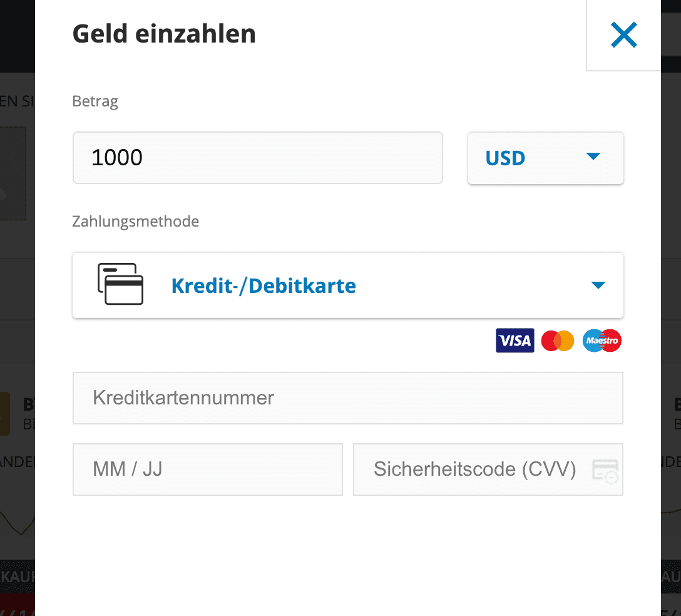The width and height of the screenshot is (681, 616).
Task: Close the Geld einzahlen dialog with the X
Action: [623, 35]
